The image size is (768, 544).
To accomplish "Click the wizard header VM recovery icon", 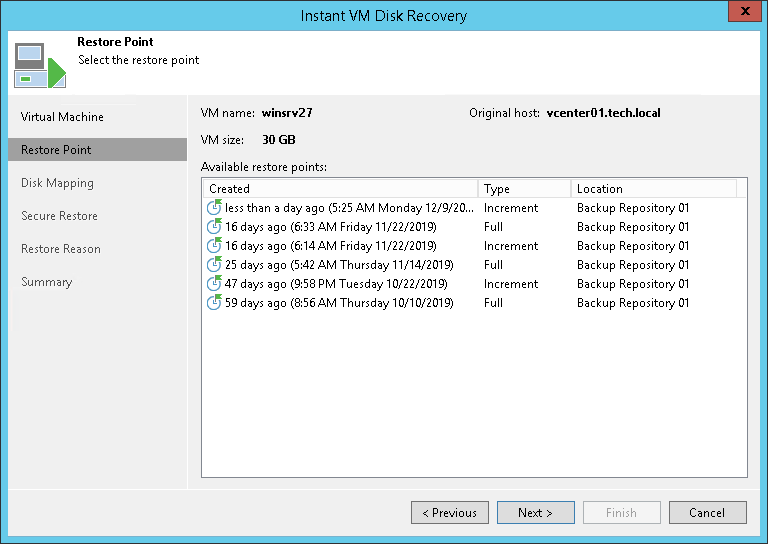I will pos(39,64).
